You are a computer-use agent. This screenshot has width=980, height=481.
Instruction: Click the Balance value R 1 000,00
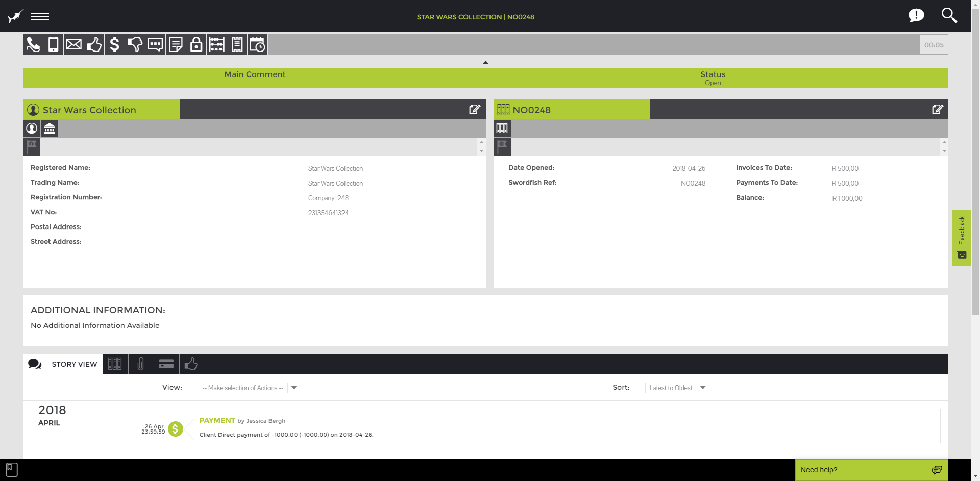(x=847, y=198)
